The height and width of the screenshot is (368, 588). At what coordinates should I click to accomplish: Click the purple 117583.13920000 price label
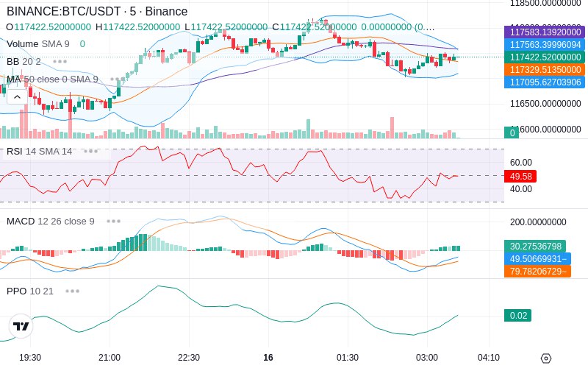point(545,32)
